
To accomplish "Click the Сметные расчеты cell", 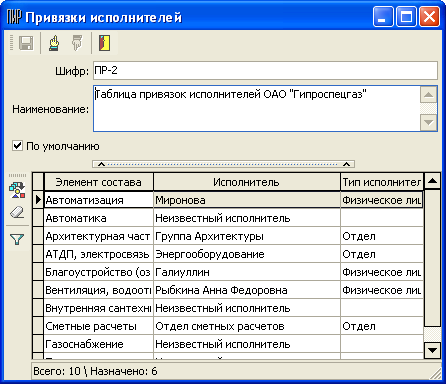I will [x=99, y=326].
